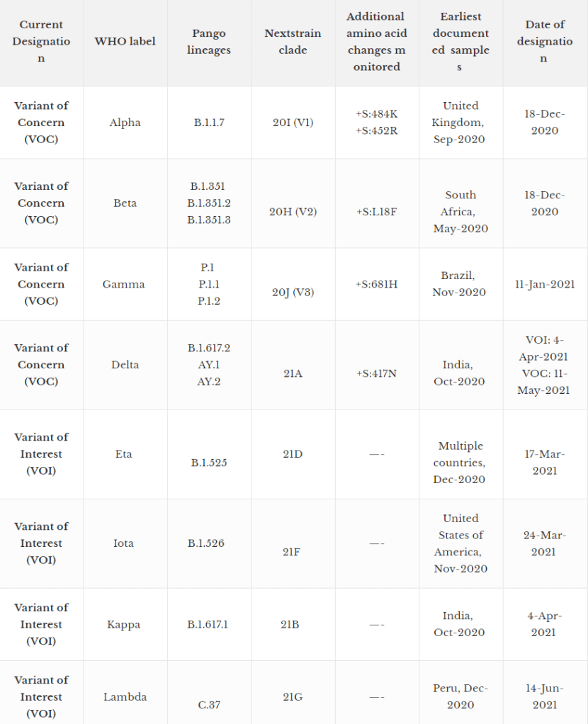Click the 'Lambda' WHO label cell
The height and width of the screenshot is (724, 588).
pyautogui.click(x=125, y=696)
